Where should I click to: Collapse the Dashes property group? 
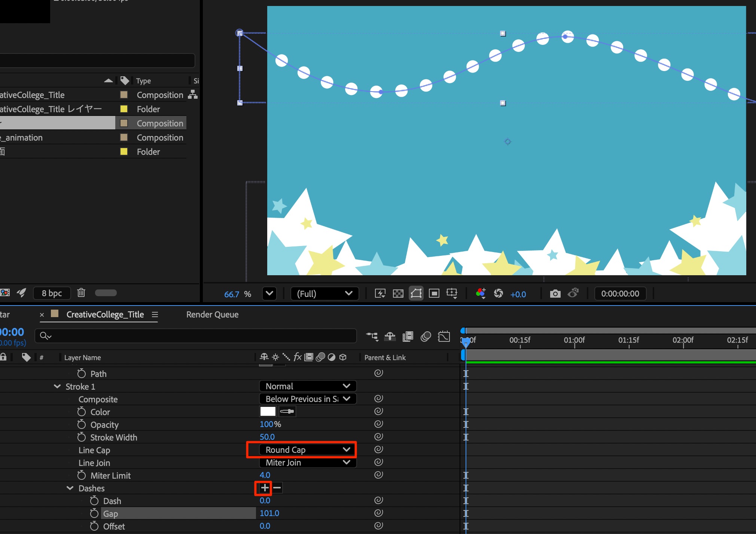click(x=70, y=488)
